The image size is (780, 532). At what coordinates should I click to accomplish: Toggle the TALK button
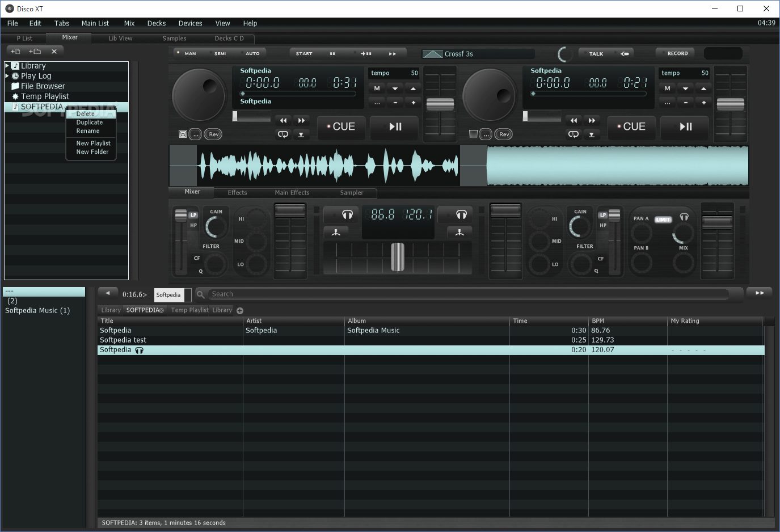tap(596, 54)
